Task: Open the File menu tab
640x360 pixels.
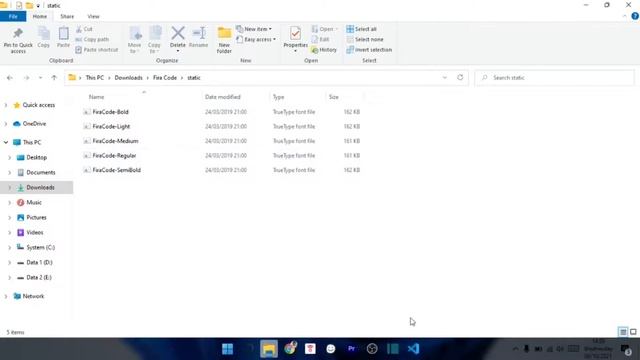Action: pos(13,16)
